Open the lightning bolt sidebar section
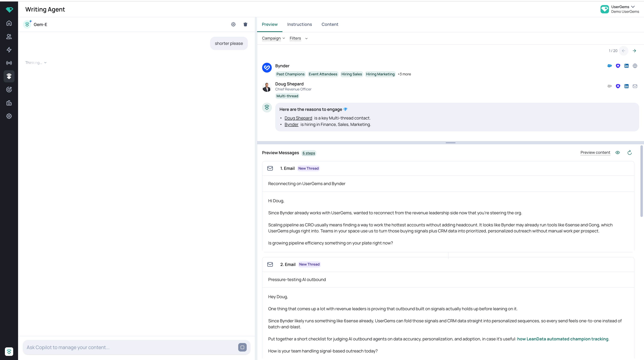The image size is (644, 360). pos(9,50)
